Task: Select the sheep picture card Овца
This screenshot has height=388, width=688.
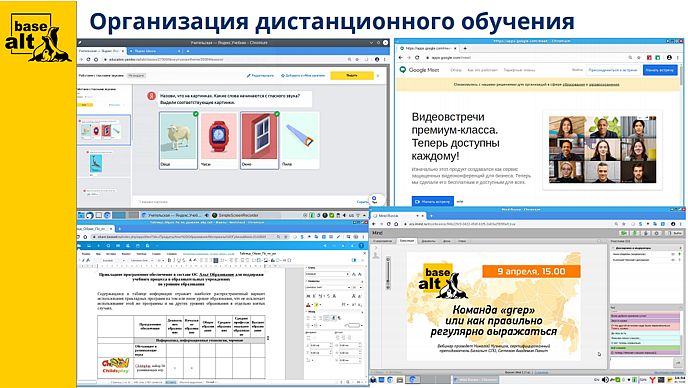Action: click(x=178, y=140)
